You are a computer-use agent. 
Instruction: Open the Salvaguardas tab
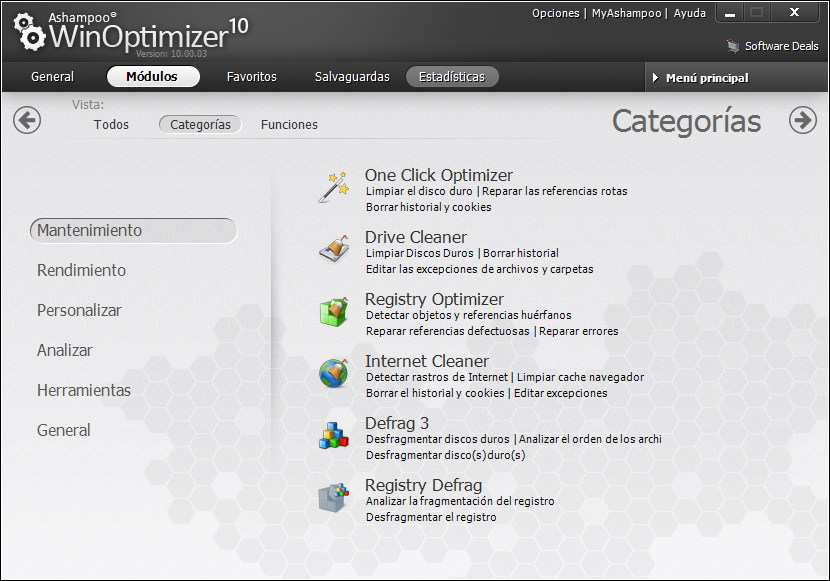[x=352, y=77]
